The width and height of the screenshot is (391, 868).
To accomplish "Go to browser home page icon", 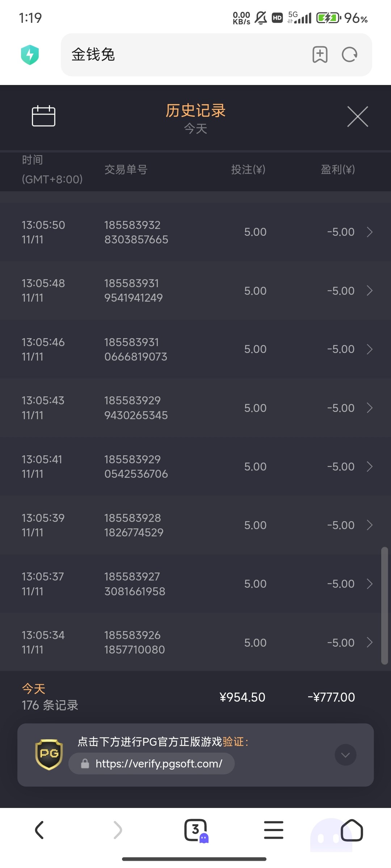I will coord(352,830).
